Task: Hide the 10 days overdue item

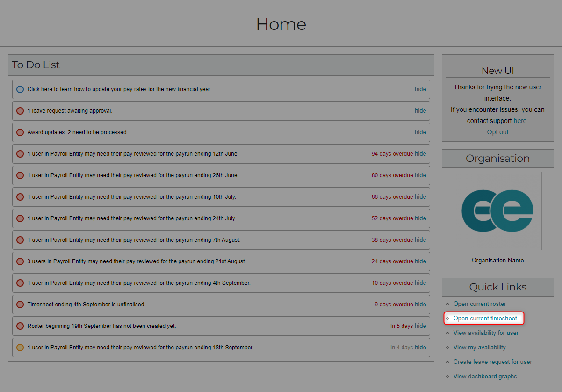Action: (420, 283)
